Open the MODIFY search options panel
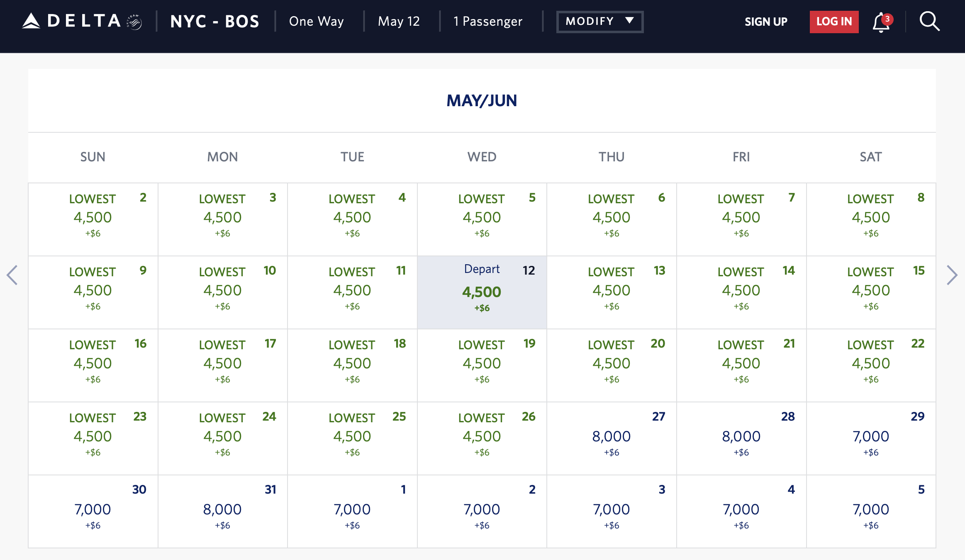Viewport: 965px width, 560px height. tap(599, 21)
